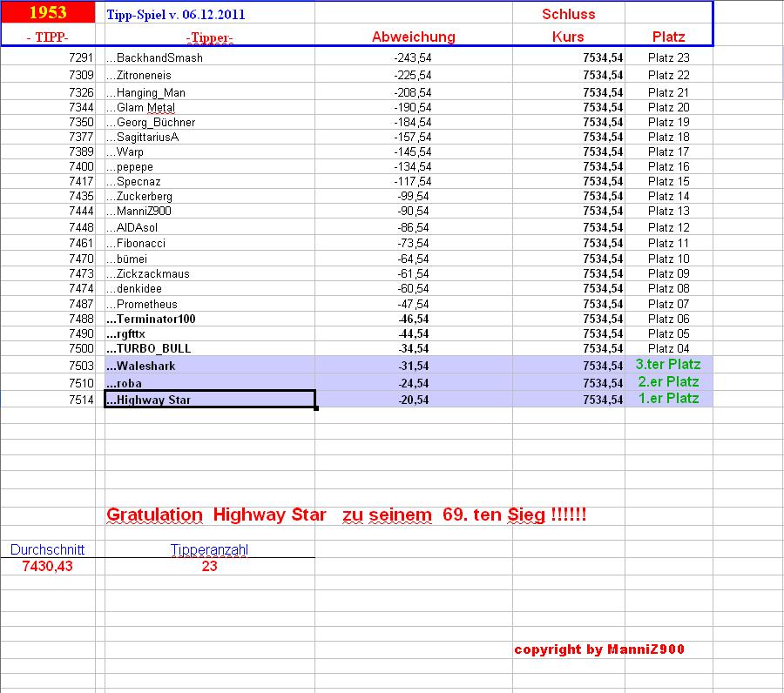This screenshot has height=693, width=784.
Task: Click the ...Georg_Büchner cell
Action: (209, 122)
